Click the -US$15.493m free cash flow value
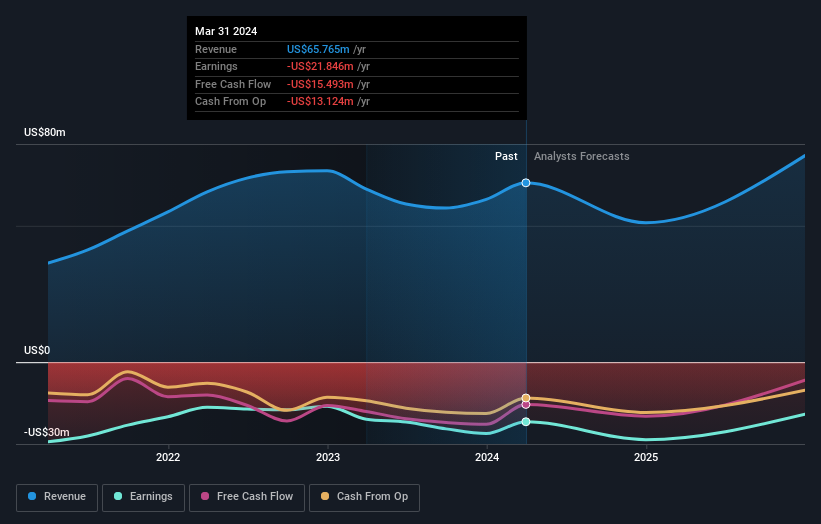Image resolution: width=821 pixels, height=524 pixels. [320, 84]
